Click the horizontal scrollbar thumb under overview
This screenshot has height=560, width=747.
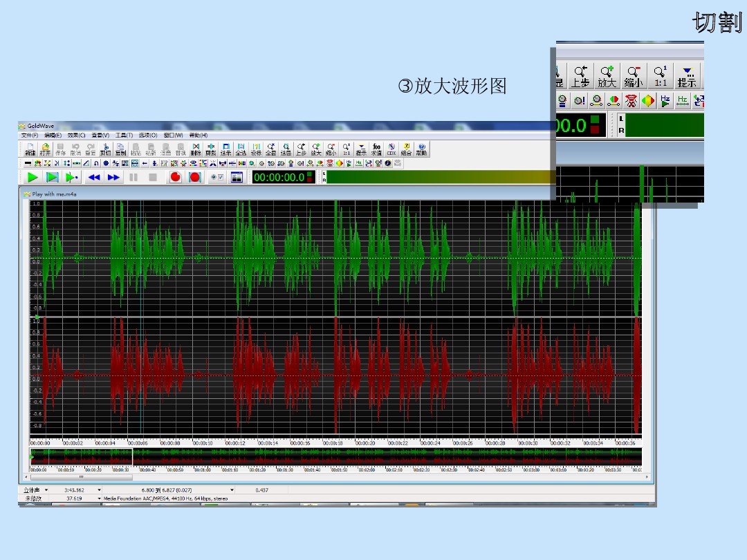pyautogui.click(x=81, y=477)
